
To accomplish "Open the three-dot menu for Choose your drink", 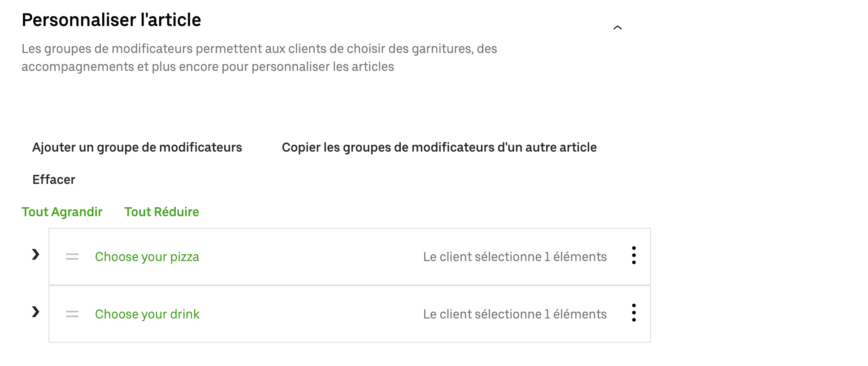I will point(634,314).
